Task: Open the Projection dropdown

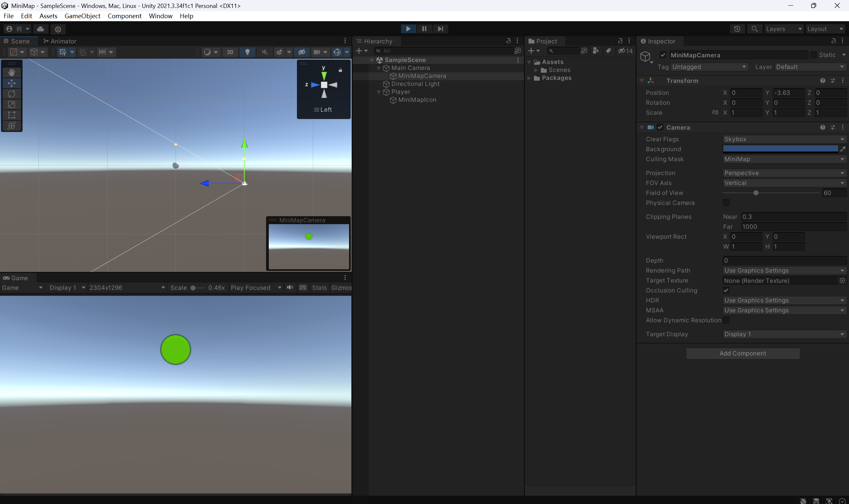Action: click(784, 173)
